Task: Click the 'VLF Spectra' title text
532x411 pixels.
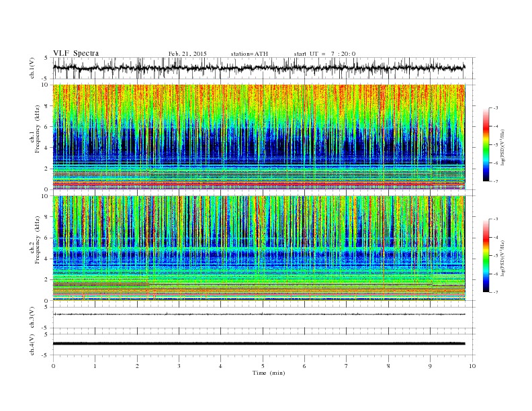Action: [76, 53]
